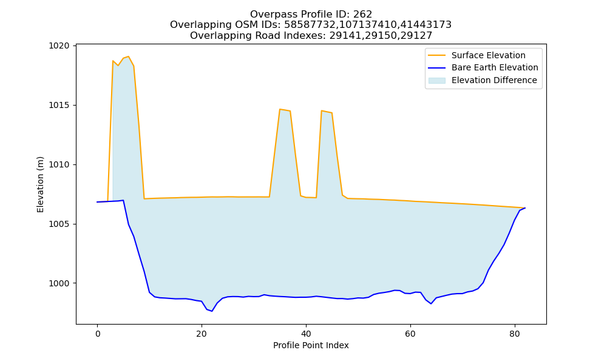The width and height of the screenshot is (607, 364).
Task: Click the orange Surface Elevation legend line
Action: (x=436, y=55)
